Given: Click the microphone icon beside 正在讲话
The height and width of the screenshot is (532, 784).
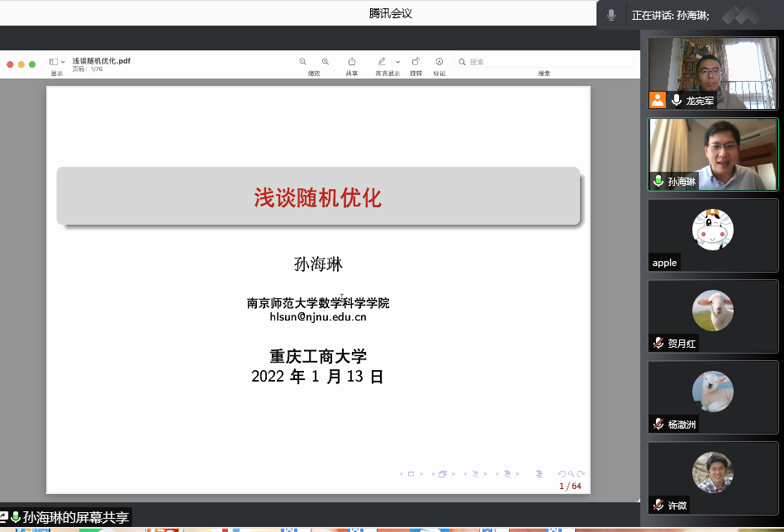Looking at the screenshot, I should click(611, 15).
